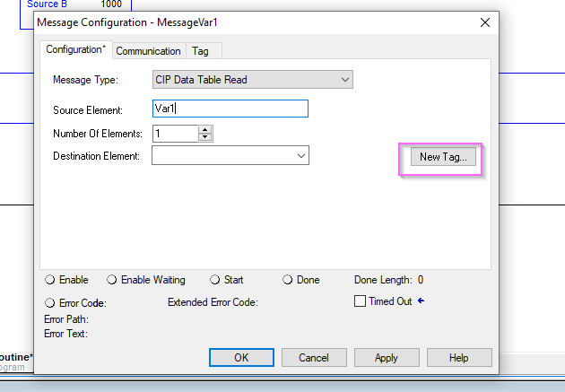565x392 pixels.
Task: Open the Tag tab
Action: 200,51
